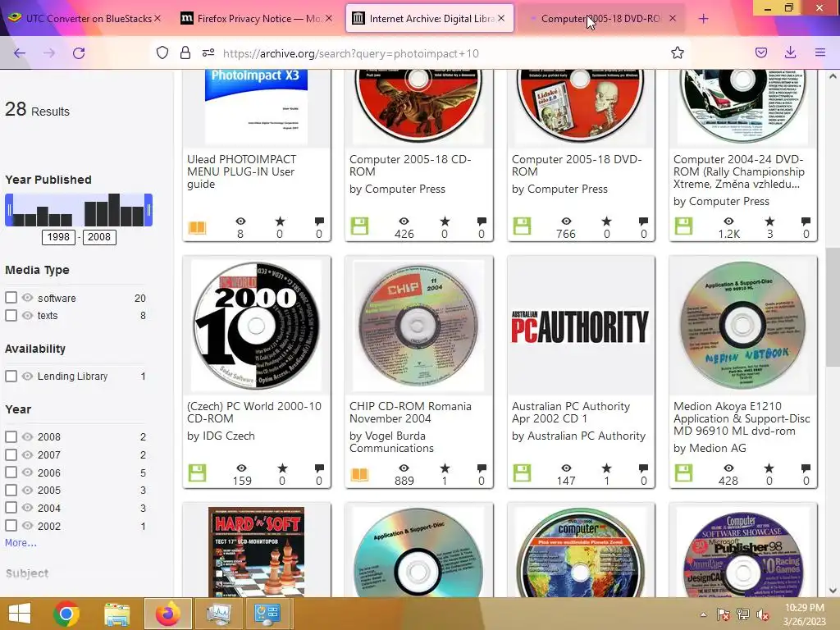Open tracking protection shield icon
Image resolution: width=840 pixels, height=630 pixels.
tap(162, 53)
